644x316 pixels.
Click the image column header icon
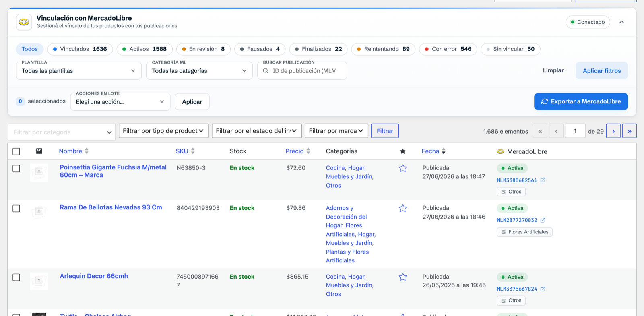tap(39, 151)
